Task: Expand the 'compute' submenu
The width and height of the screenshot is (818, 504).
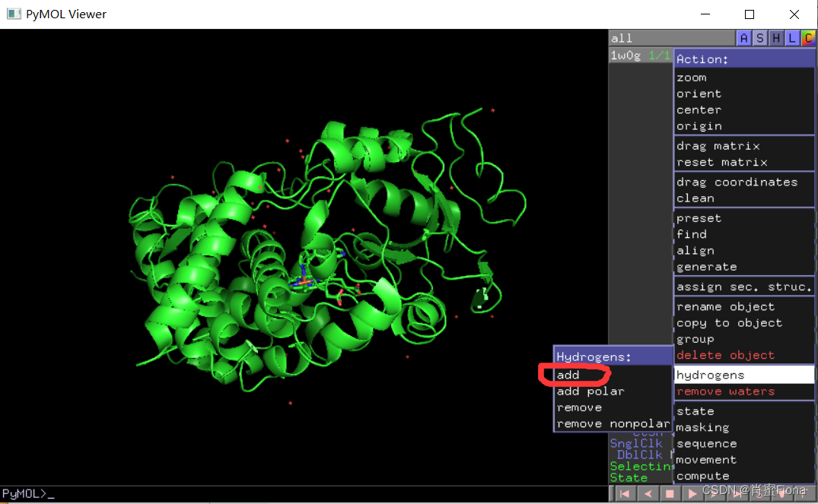Action: tap(744, 475)
